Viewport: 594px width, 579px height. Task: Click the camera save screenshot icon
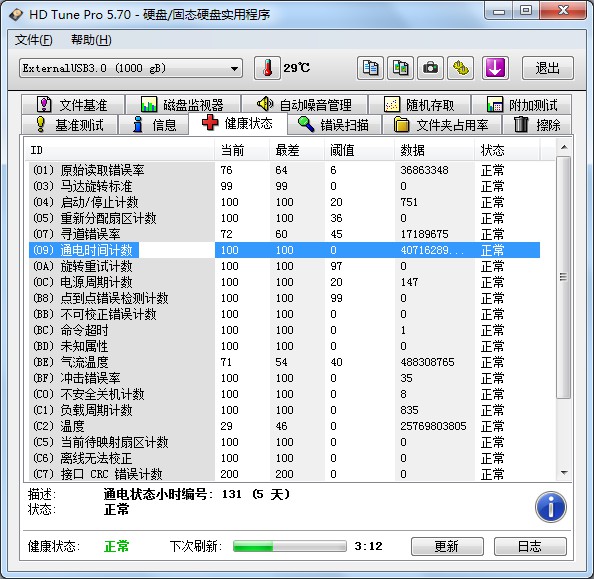point(430,68)
